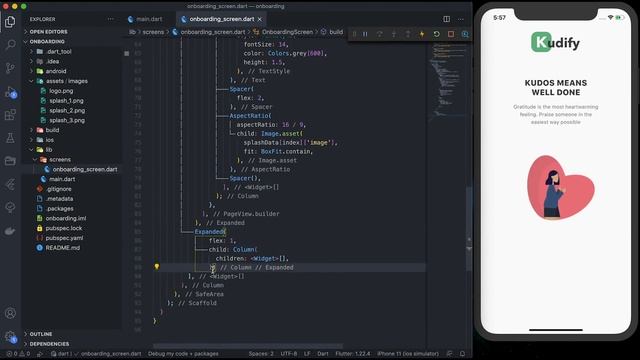Image resolution: width=640 pixels, height=360 pixels.
Task: Trigger Flutter Hot Reload lightning icon
Action: point(422,34)
